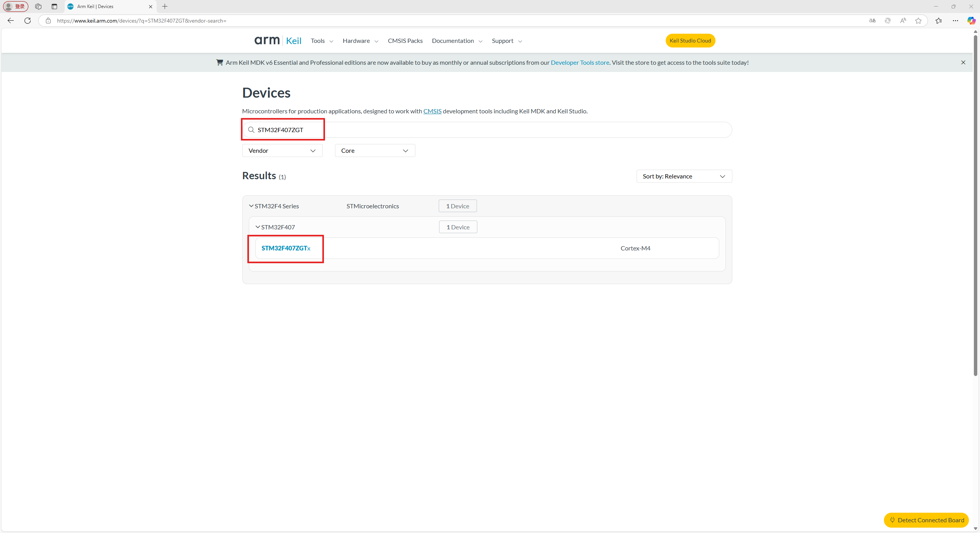This screenshot has width=980, height=533.
Task: Collapse the STM32F4 Series group
Action: click(x=251, y=206)
